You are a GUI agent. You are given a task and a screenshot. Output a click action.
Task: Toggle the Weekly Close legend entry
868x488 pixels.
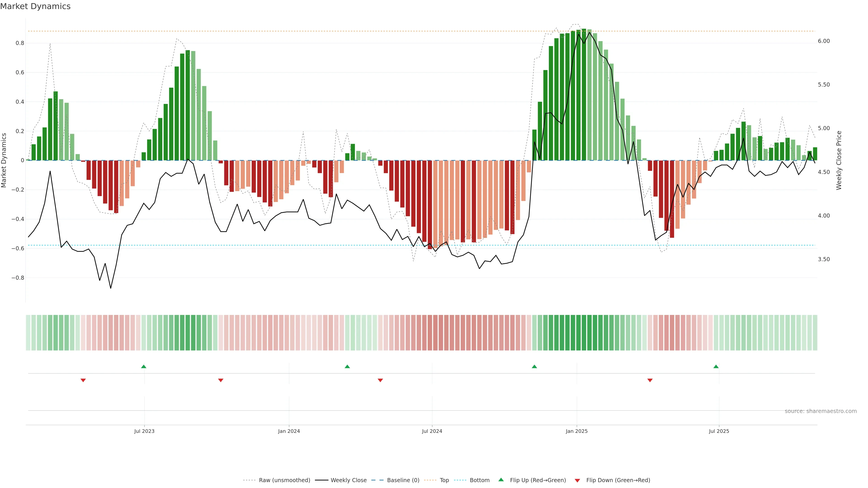[x=348, y=480]
